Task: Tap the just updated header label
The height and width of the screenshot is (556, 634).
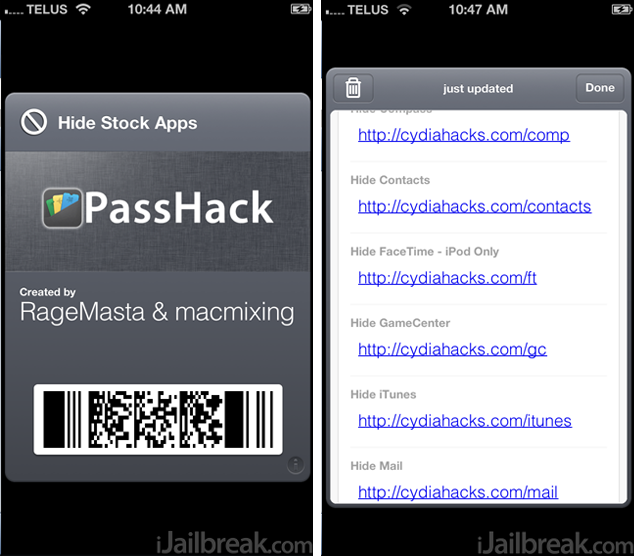Action: tap(478, 89)
